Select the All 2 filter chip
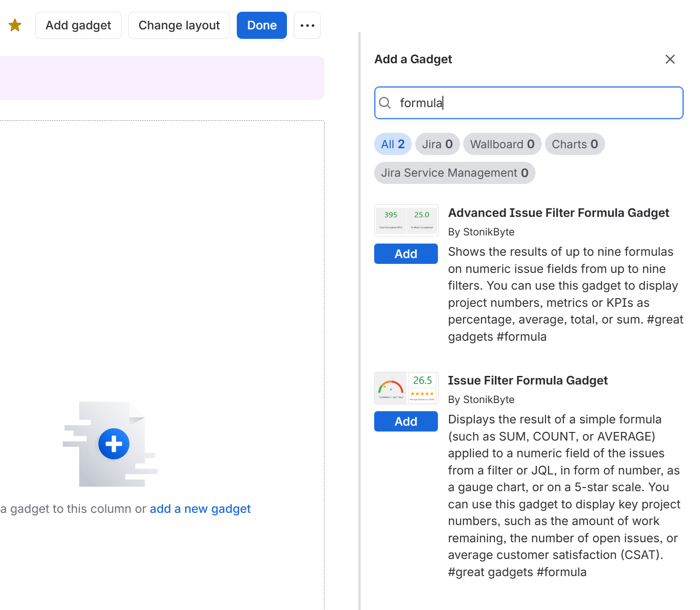The image size is (700, 610). pos(393,144)
